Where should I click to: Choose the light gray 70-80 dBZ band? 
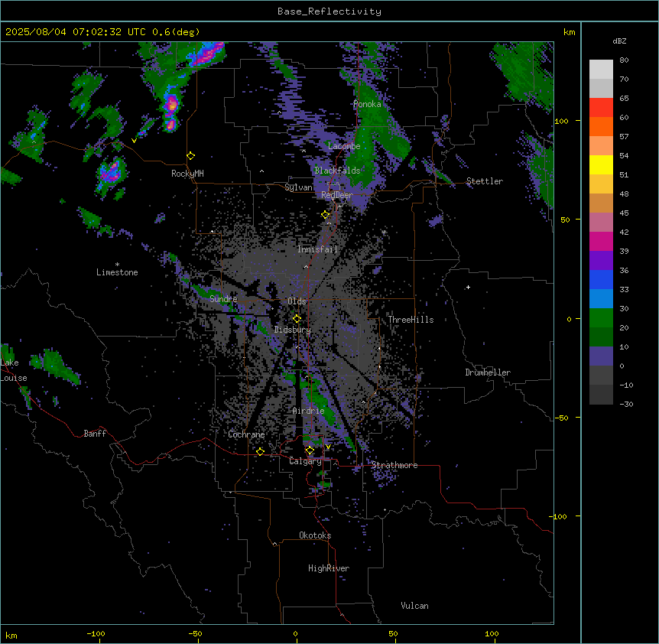(601, 70)
